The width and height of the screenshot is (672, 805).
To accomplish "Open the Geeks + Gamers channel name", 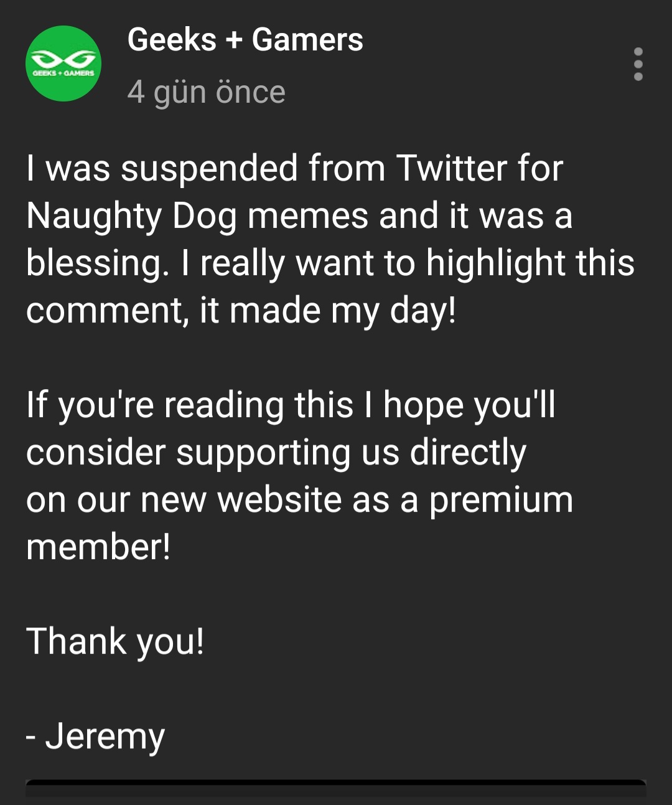I will (245, 40).
